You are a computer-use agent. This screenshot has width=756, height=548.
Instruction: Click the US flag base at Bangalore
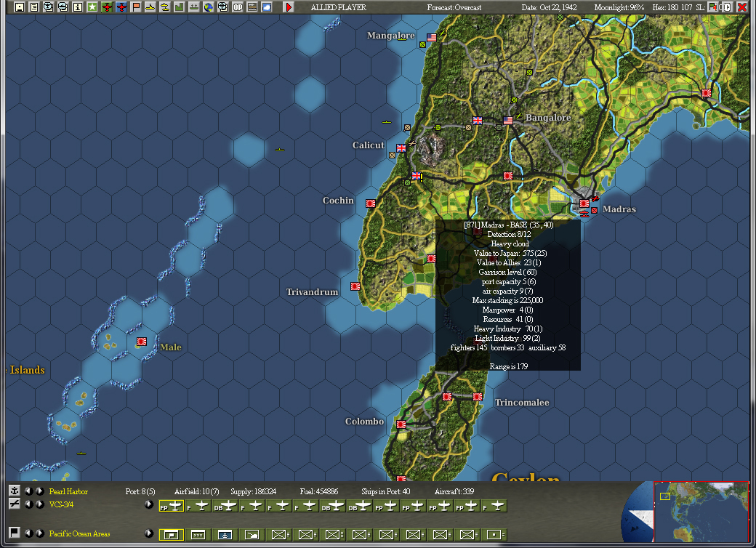(x=508, y=121)
